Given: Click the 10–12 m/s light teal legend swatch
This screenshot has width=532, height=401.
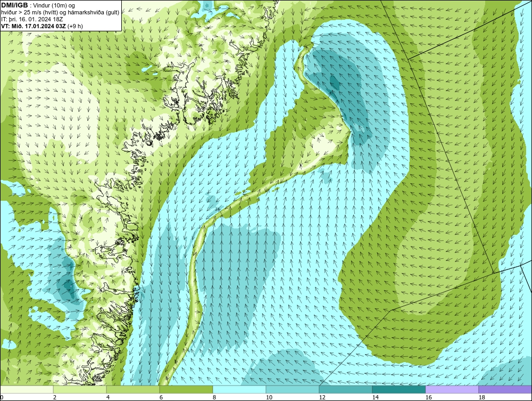Looking at the screenshot, I should 293,389.
